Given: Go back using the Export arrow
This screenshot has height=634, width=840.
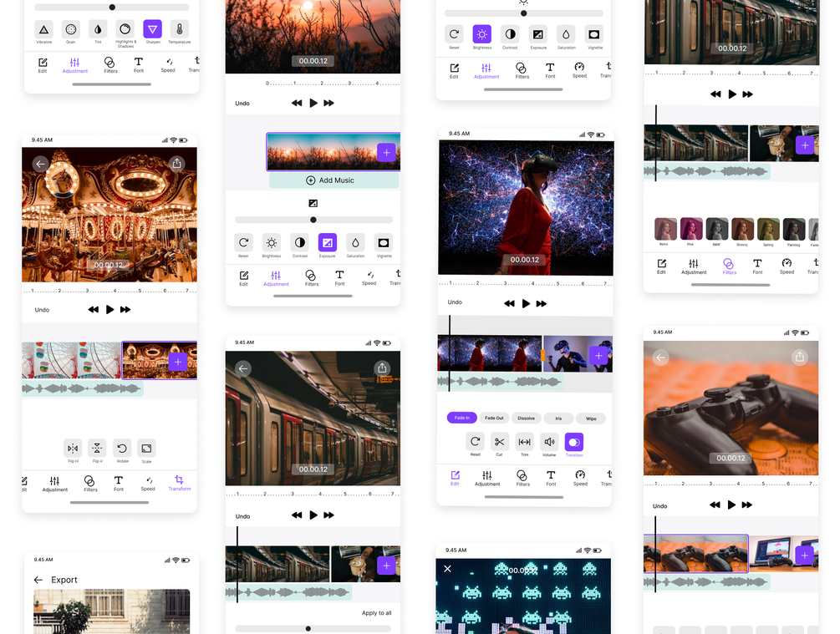Looking at the screenshot, I should 38,580.
